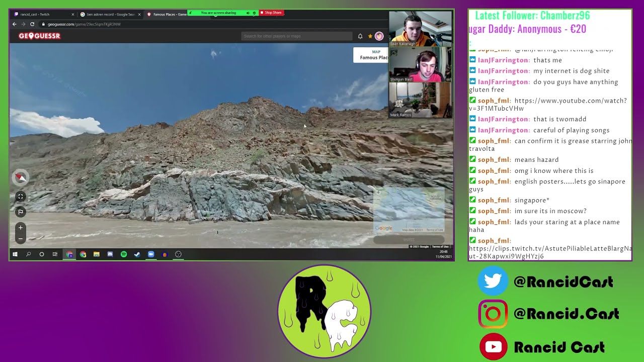Open Cortana from the taskbar
644x362 pixels.
point(42,254)
